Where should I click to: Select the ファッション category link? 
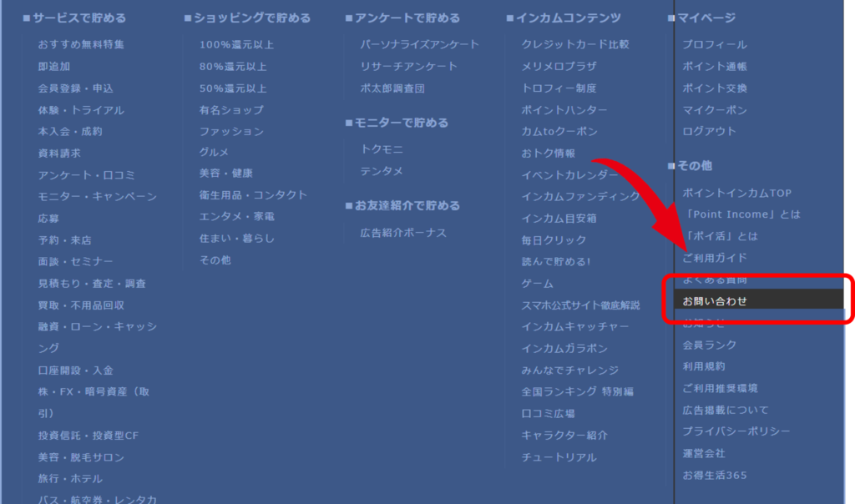click(231, 131)
